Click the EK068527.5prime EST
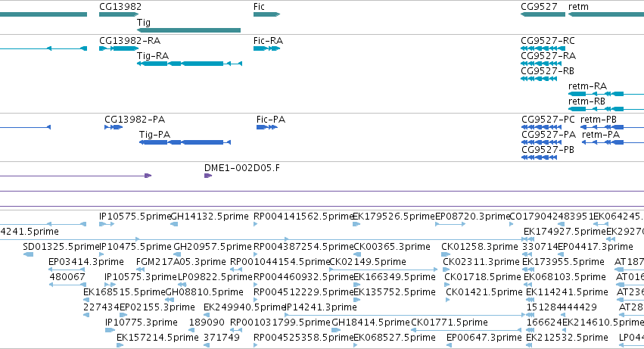 point(356,345)
